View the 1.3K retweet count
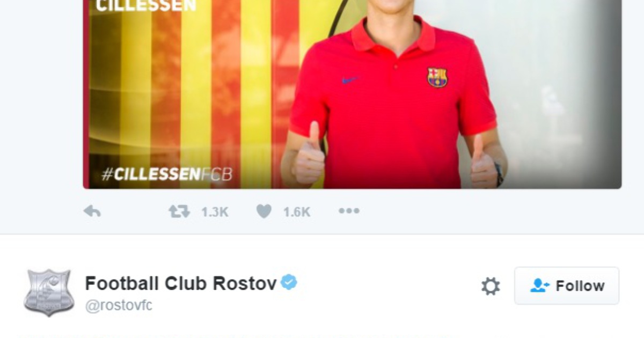This screenshot has width=644, height=338. point(215,212)
